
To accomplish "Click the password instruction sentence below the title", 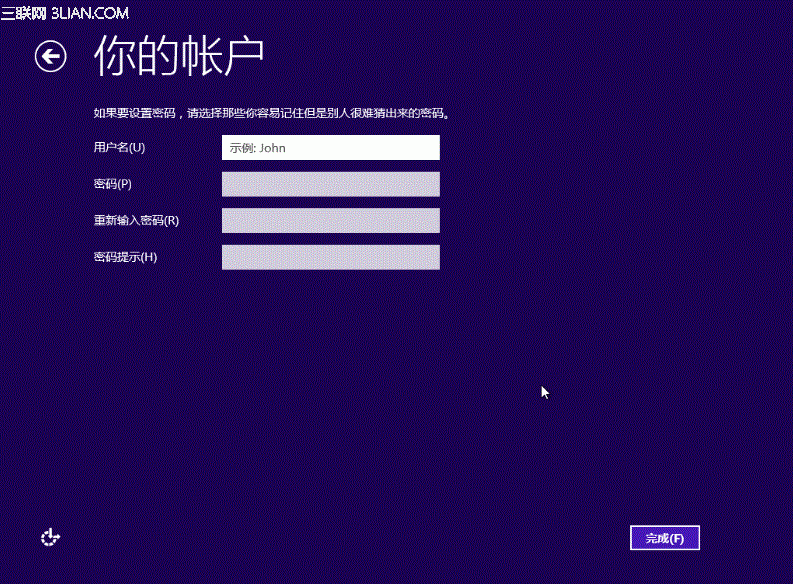I will click(x=272, y=113).
